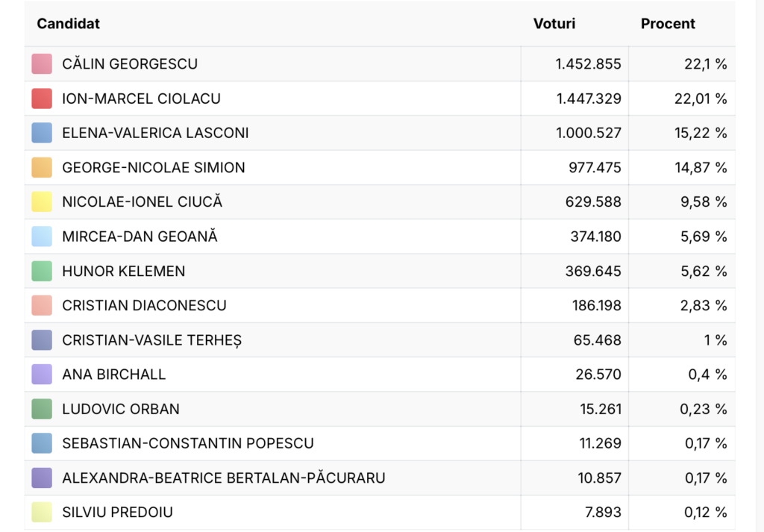This screenshot has height=532, width=764.
Task: Select the MIRCEA-DAN GEOANĂ row name
Action: (x=140, y=237)
